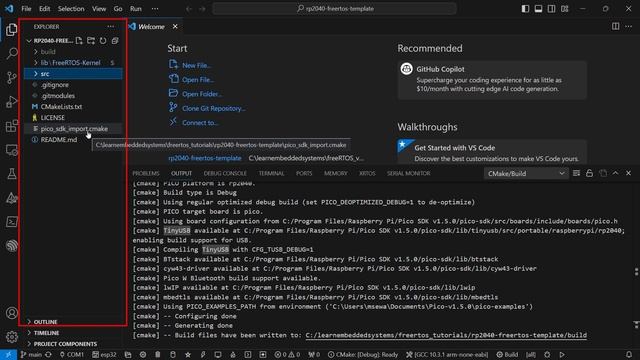The height and width of the screenshot is (360, 640).
Task: Open the Source Control view
Action: (x=11, y=78)
